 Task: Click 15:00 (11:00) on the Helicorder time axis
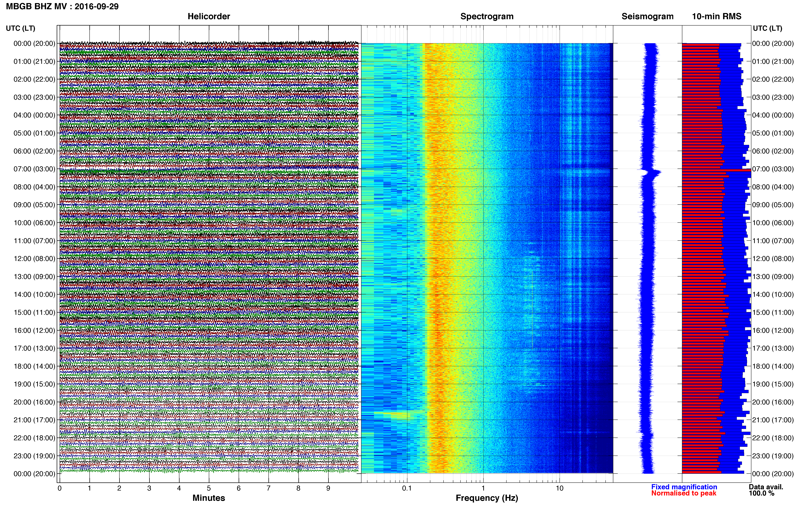(34, 312)
